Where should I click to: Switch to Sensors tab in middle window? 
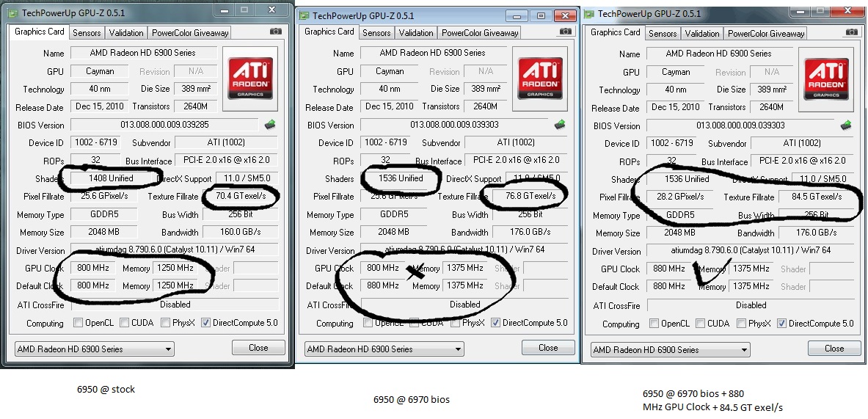[x=376, y=33]
